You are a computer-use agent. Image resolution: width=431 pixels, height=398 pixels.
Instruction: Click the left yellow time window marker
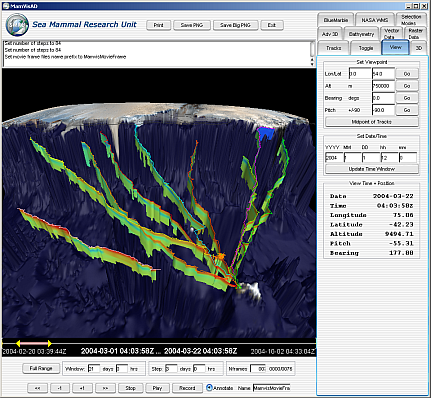pyautogui.click(x=18, y=343)
